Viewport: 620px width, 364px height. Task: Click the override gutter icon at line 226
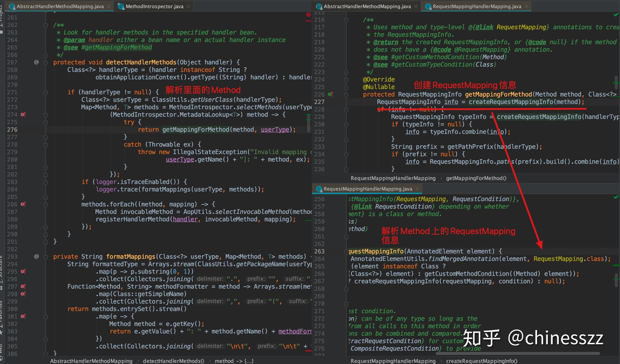[x=330, y=94]
